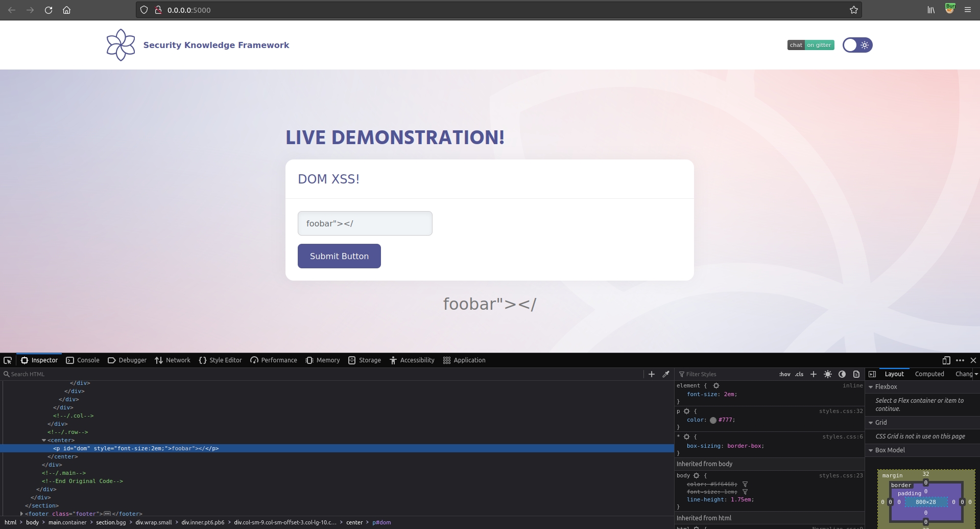Click the plus icon to create new node
Image resolution: width=980 pixels, height=529 pixels.
[652, 374]
